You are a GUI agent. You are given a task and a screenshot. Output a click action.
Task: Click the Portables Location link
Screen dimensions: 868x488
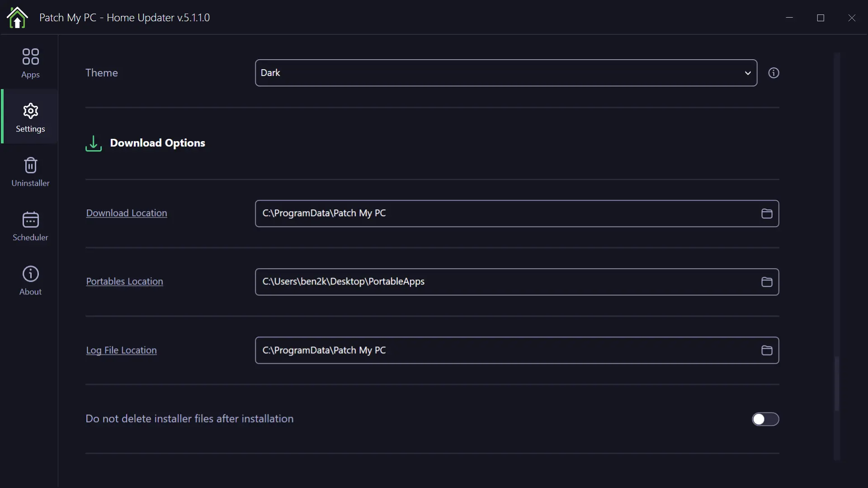click(125, 281)
